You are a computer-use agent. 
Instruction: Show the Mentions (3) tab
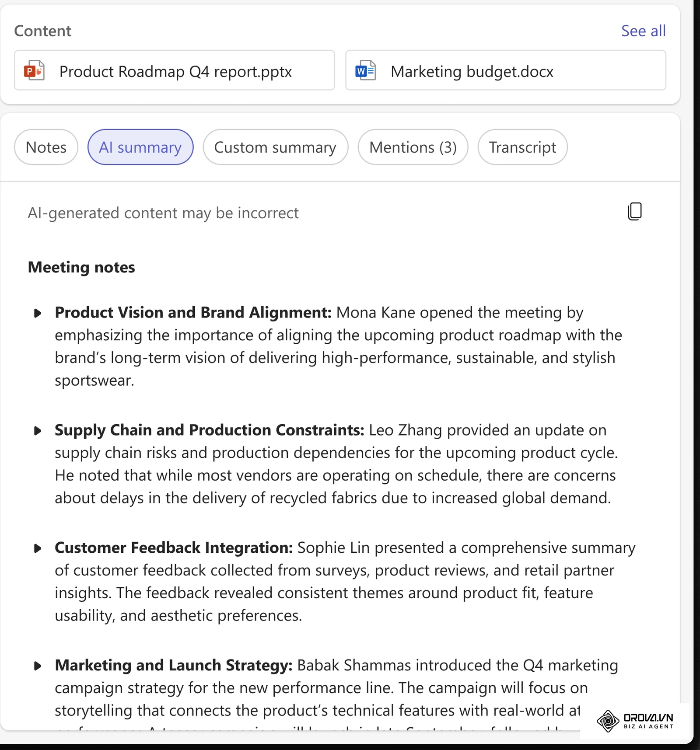(413, 147)
